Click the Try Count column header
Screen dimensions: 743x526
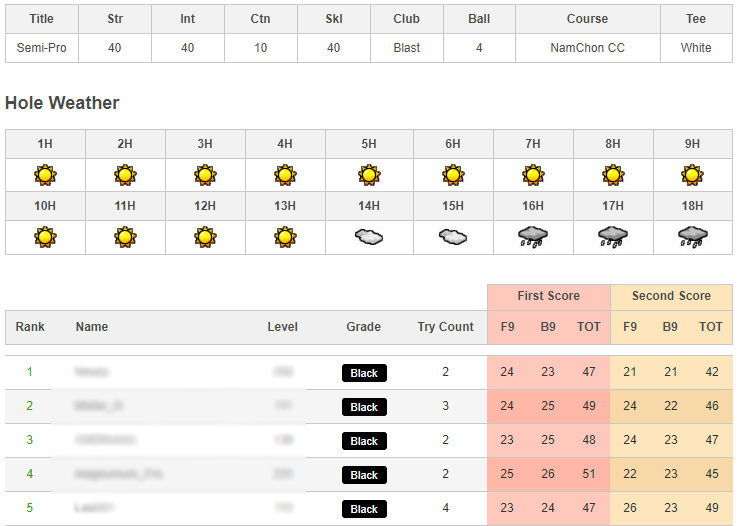tap(445, 327)
